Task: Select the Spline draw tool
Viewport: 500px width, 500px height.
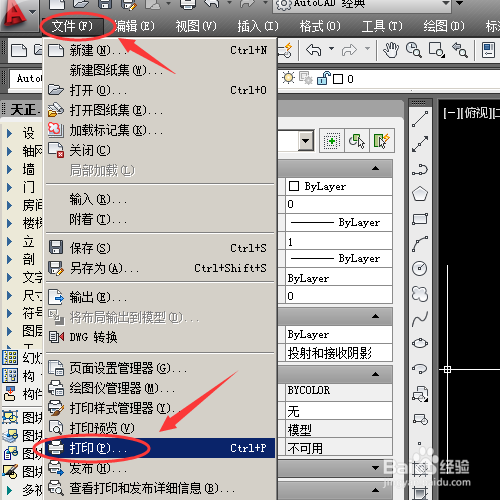Action: point(420,319)
